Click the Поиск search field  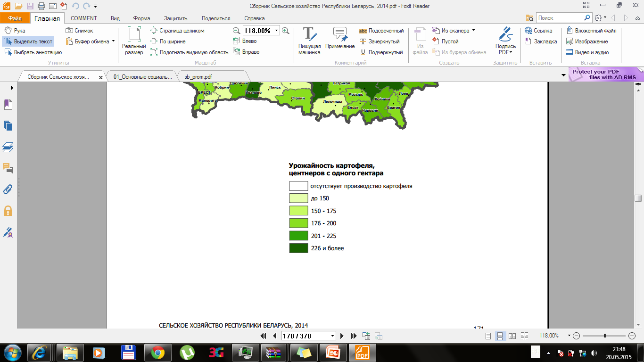click(x=560, y=18)
